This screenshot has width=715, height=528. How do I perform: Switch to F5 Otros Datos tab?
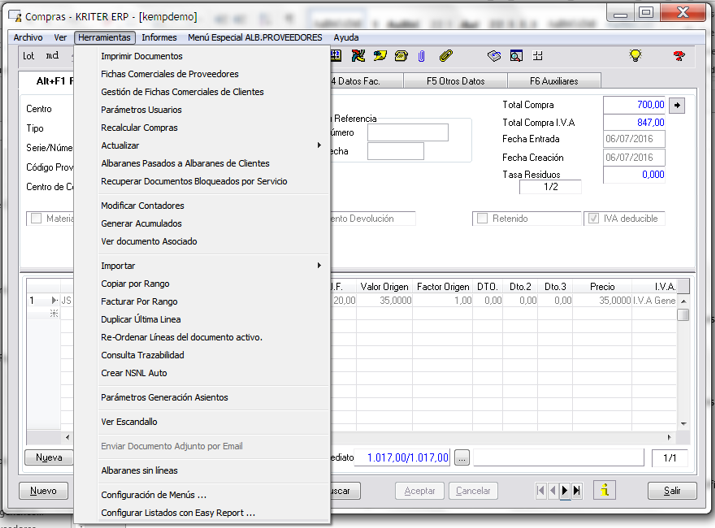455,81
